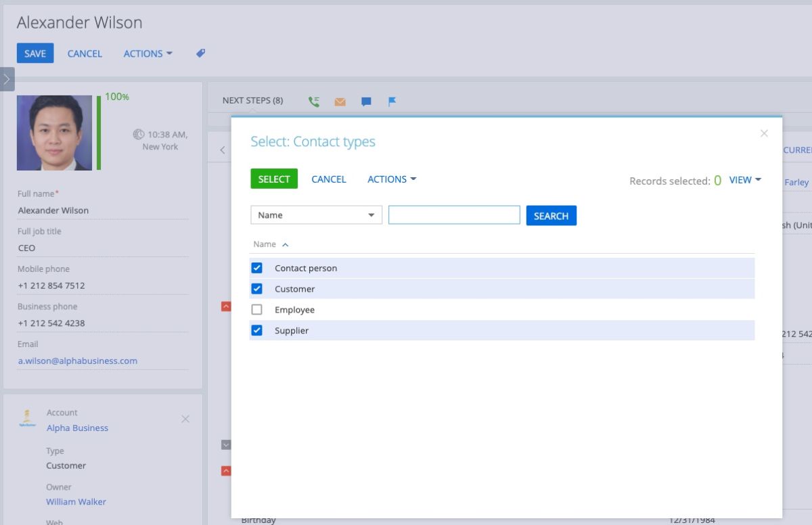The height and width of the screenshot is (525, 812).
Task: Click the blue Search button
Action: point(551,216)
